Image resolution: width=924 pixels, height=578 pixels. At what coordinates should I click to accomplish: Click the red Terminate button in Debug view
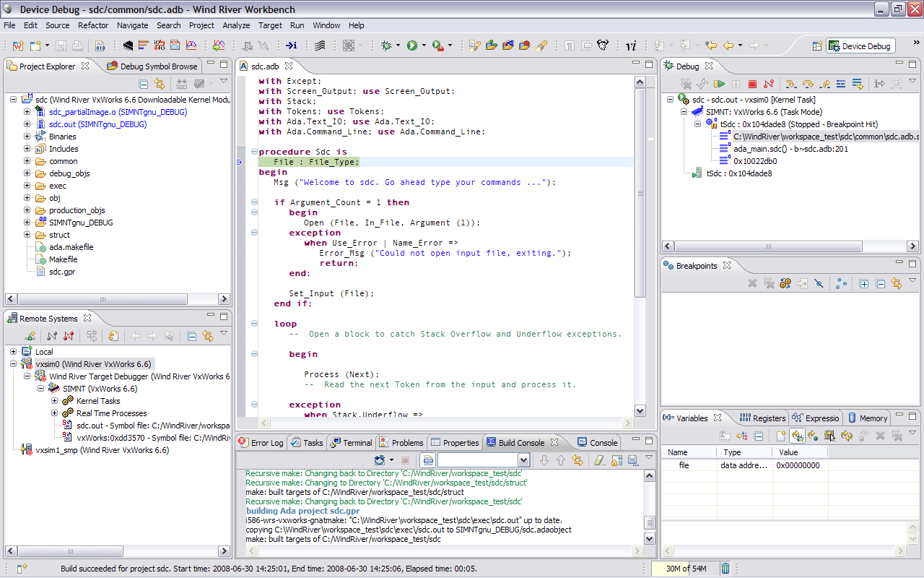[752, 85]
